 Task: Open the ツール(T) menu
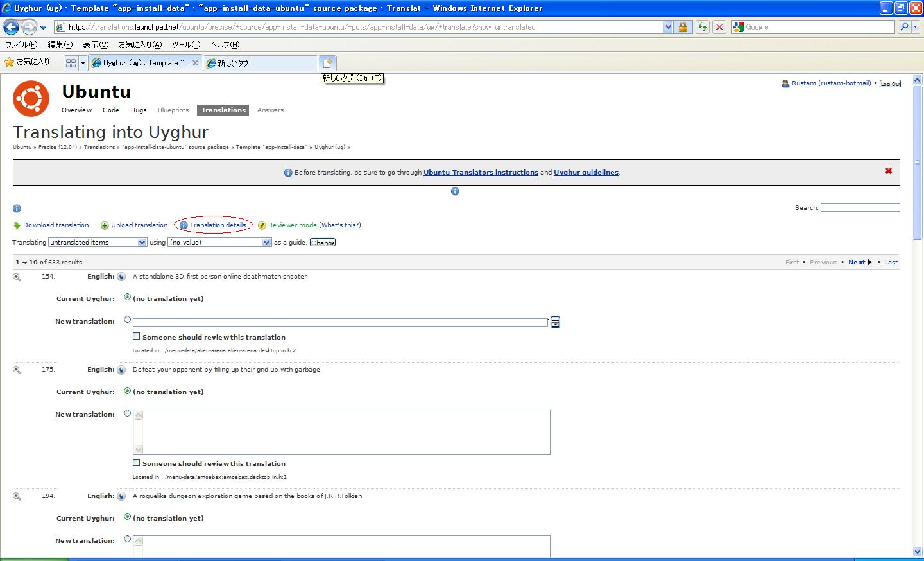click(186, 45)
